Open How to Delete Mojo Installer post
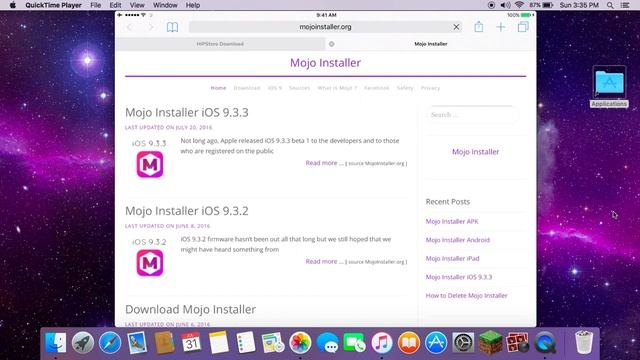The height and width of the screenshot is (360, 640). tap(466, 296)
